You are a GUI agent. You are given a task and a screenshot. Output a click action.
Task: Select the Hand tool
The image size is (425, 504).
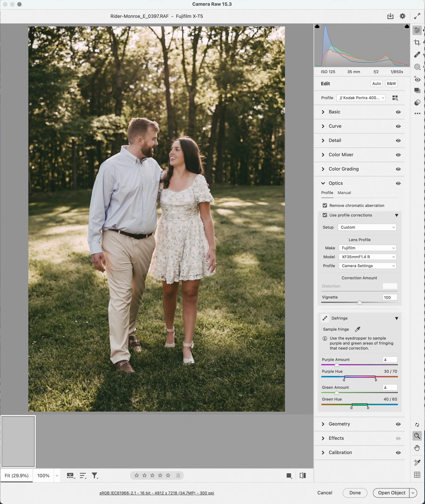pos(417,448)
